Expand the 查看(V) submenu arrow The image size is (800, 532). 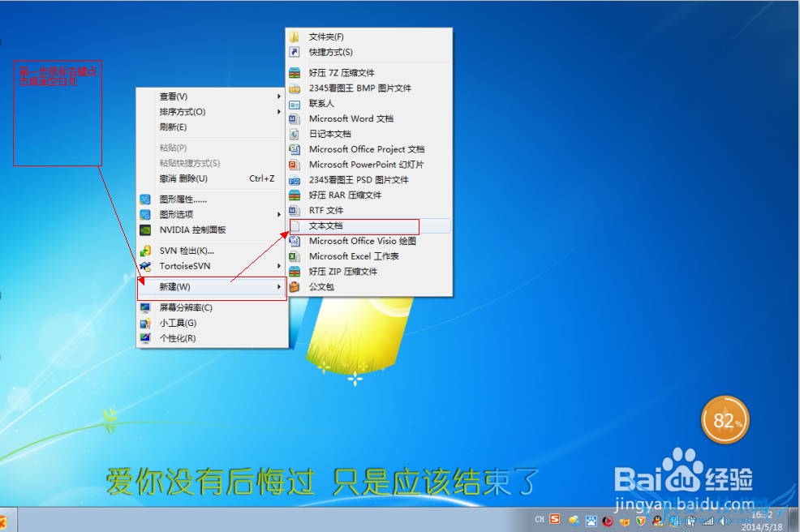pos(278,97)
